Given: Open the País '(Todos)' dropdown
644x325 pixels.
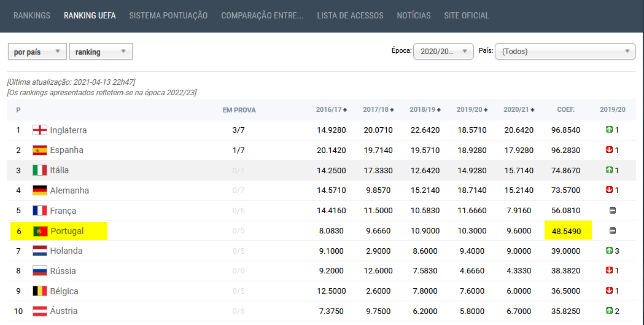Looking at the screenshot, I should click(565, 52).
